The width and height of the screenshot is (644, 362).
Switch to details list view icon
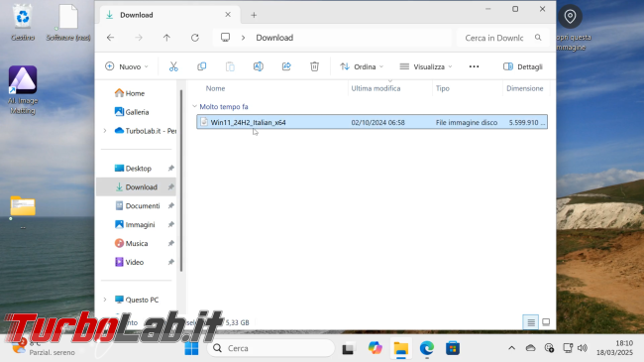point(531,322)
